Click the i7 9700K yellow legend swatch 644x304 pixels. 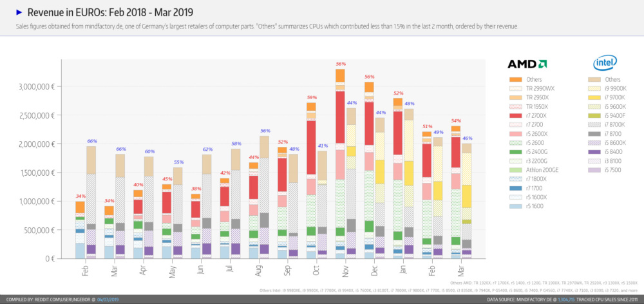click(x=600, y=97)
